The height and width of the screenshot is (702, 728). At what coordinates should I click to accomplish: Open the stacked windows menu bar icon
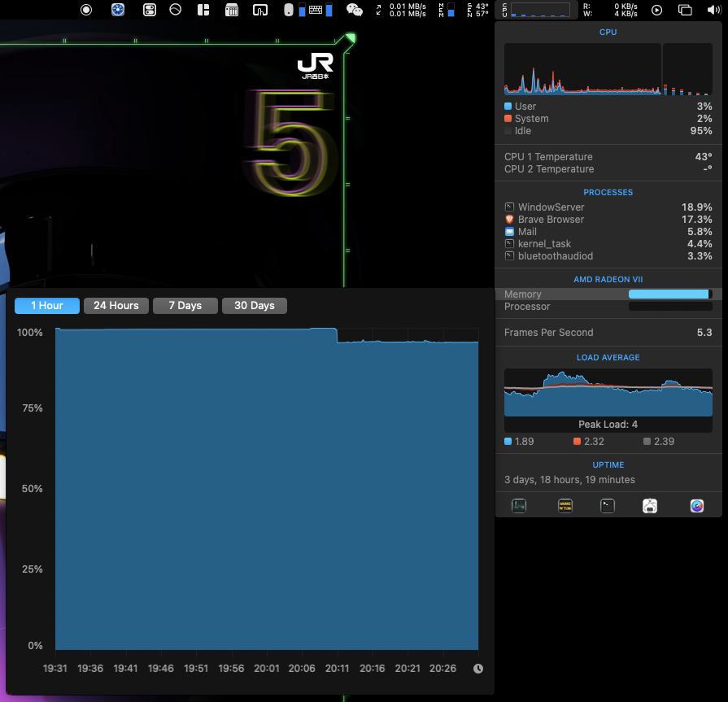(685, 10)
